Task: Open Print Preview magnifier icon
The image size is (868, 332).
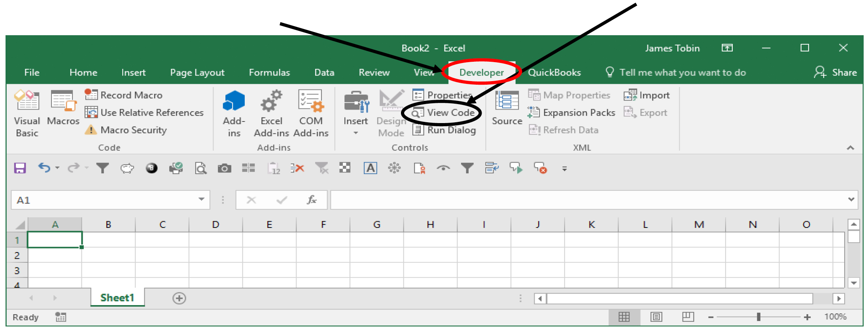Action: pyautogui.click(x=201, y=168)
